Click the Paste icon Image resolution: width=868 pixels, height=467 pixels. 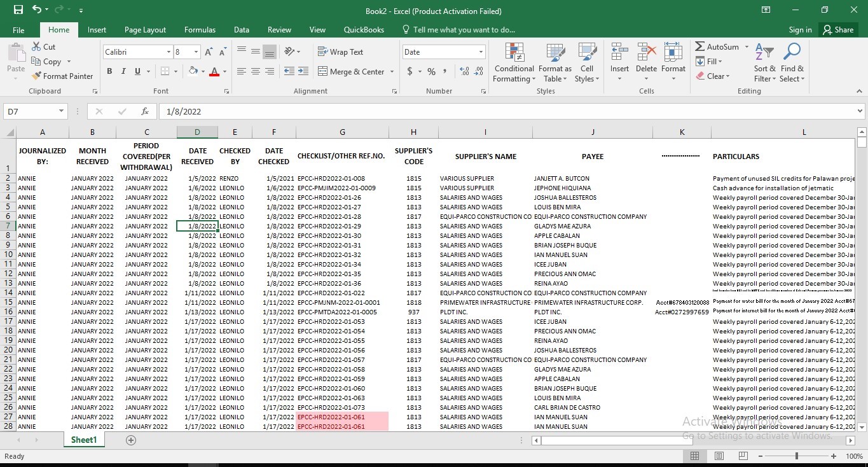16,54
